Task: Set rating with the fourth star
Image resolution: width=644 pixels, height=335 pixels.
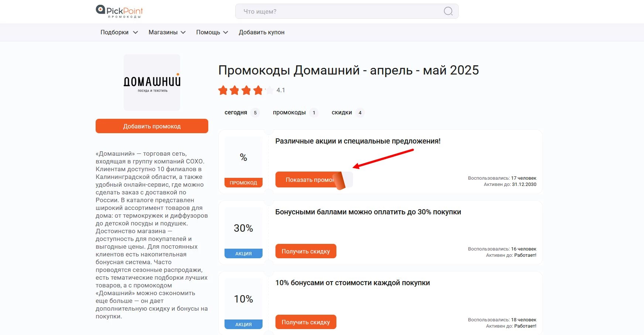Action: click(258, 90)
